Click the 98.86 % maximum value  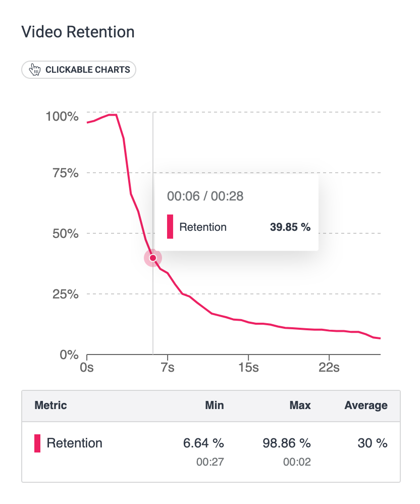point(286,443)
